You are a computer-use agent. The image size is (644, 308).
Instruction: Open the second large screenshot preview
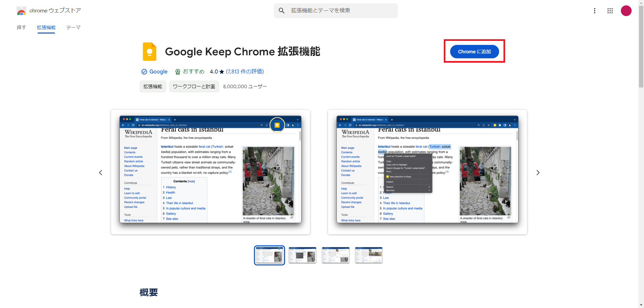point(427,172)
